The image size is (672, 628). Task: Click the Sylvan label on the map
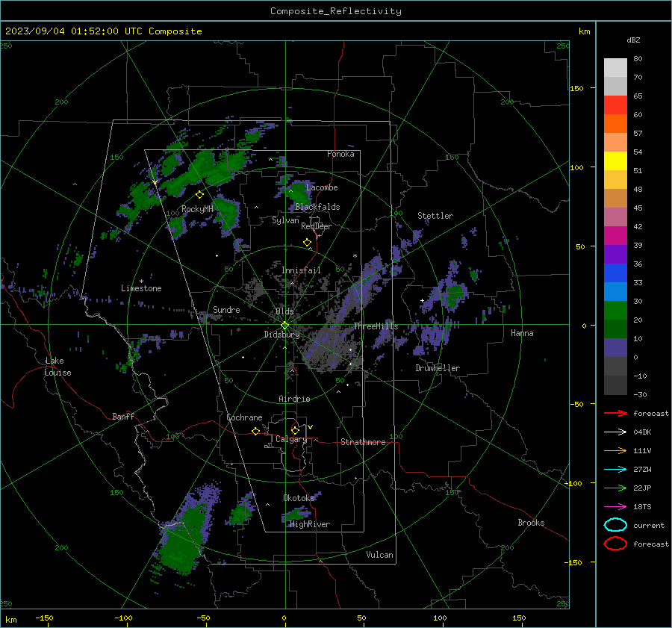285,220
